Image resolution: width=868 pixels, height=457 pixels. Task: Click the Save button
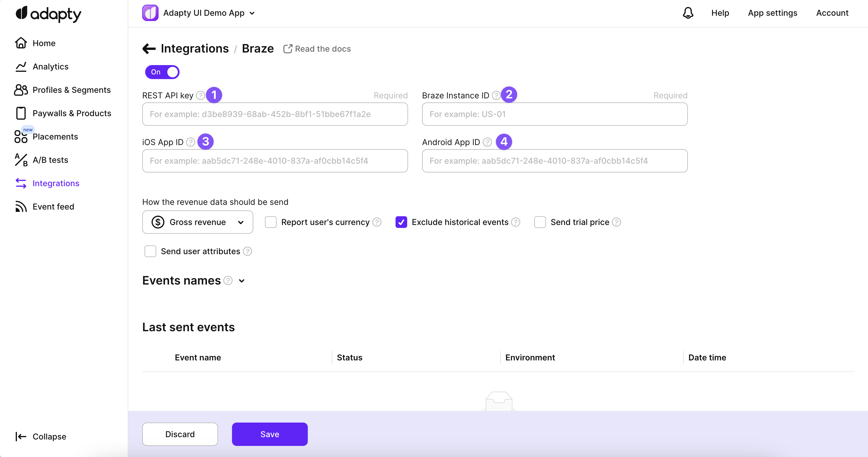tap(270, 434)
